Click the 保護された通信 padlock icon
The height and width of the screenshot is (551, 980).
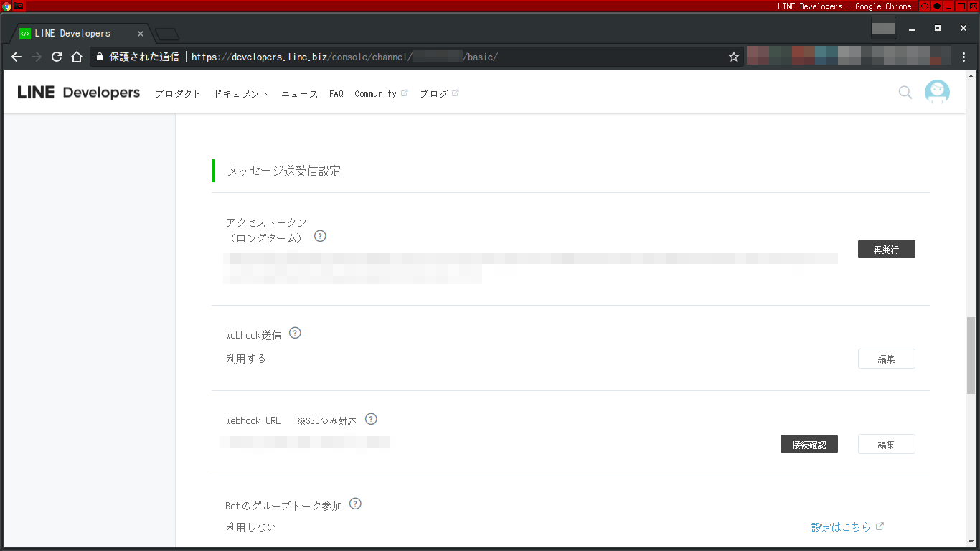[99, 57]
